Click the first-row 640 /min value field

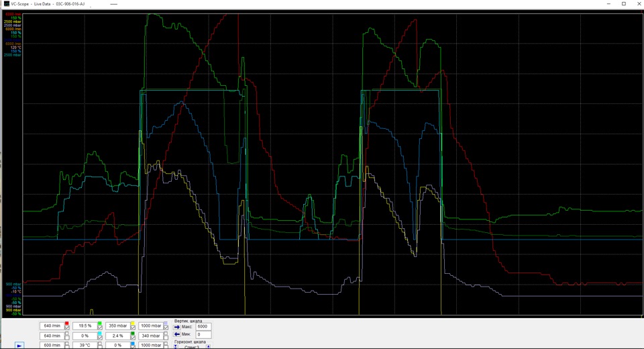coord(52,326)
